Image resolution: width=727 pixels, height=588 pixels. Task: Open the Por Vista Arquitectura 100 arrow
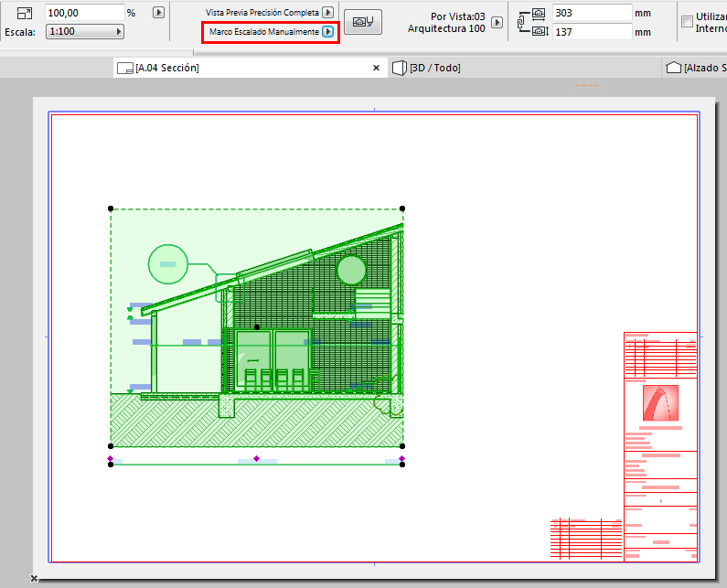tap(497, 22)
